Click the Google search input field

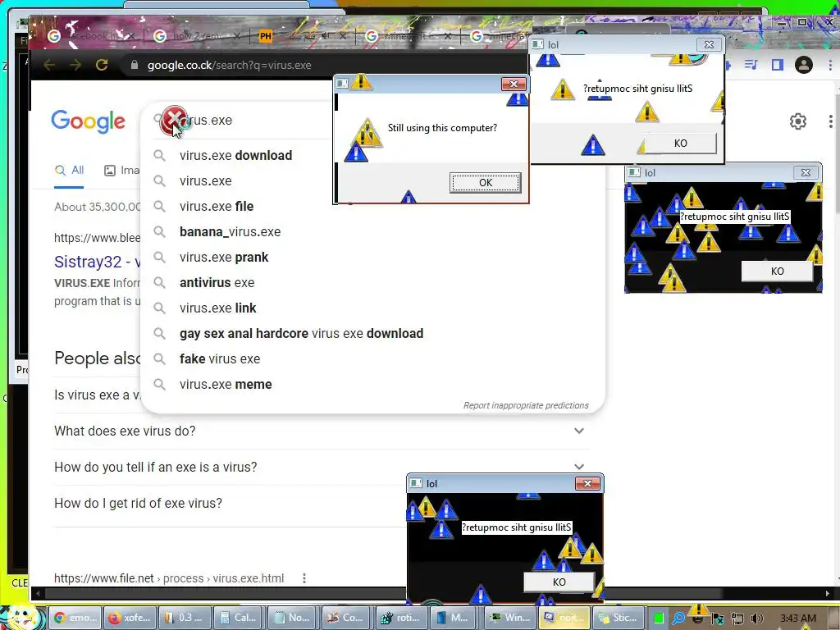(x=241, y=120)
